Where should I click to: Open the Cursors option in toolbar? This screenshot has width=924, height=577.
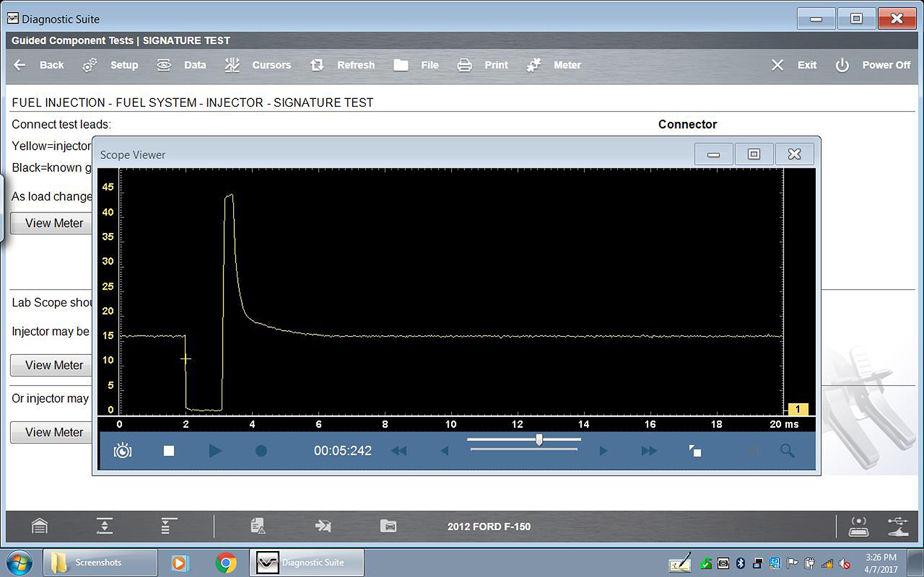pos(258,65)
